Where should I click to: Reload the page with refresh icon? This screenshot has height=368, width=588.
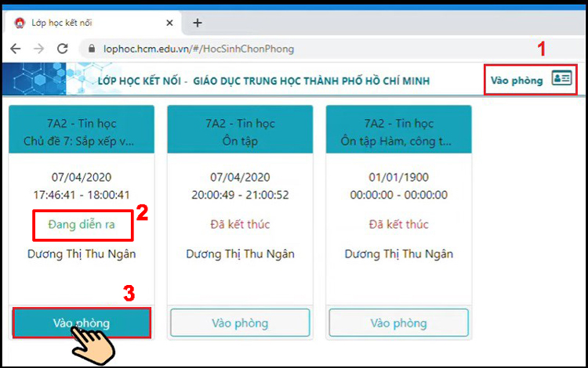click(62, 49)
